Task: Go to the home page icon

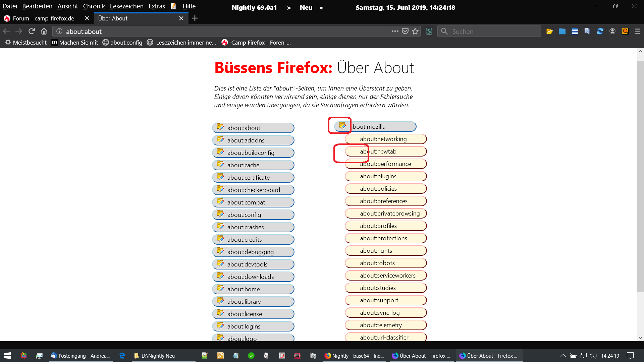Action: 44,31
